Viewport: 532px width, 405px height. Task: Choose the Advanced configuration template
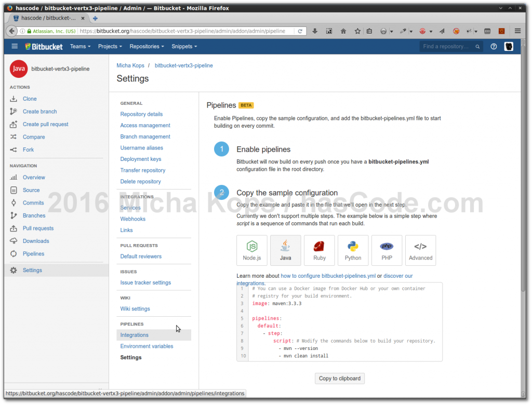(420, 250)
